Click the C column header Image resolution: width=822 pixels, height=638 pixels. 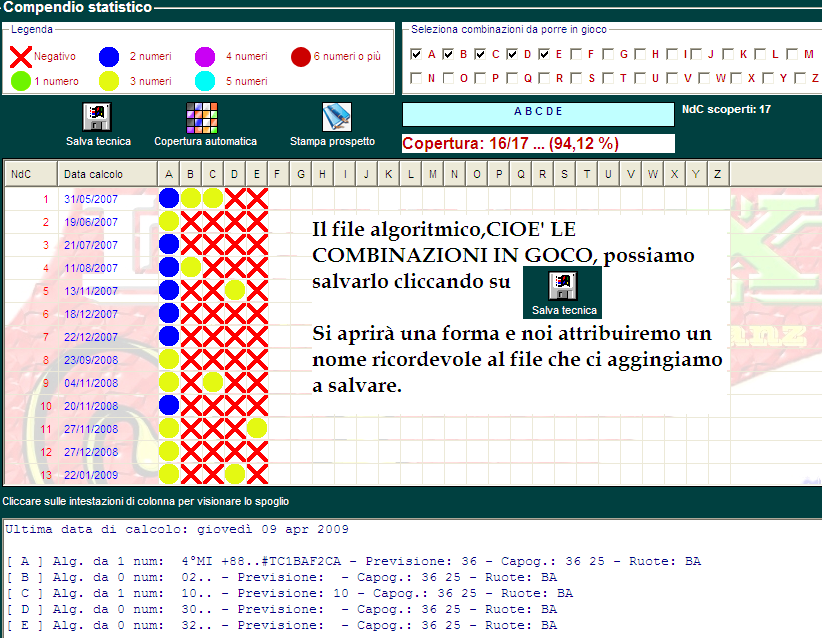click(213, 174)
